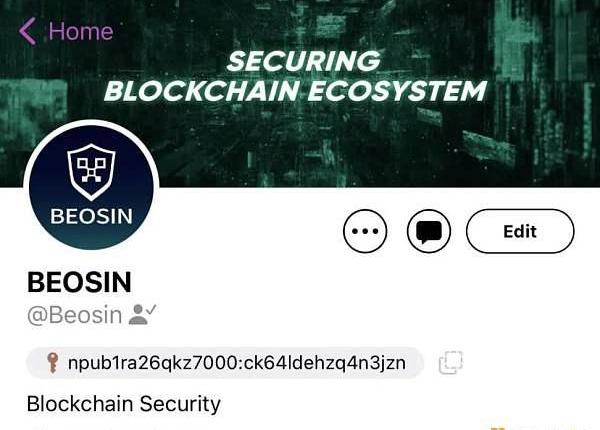Open the chat bubble message button
The image size is (600, 430).
coord(429,231)
